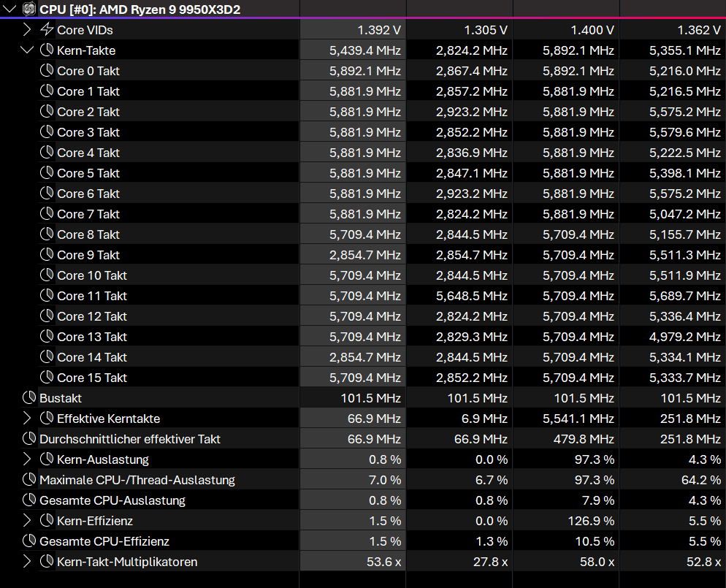This screenshot has width=726, height=588.
Task: Click the lightning icon beside Core VIDs
Action: point(47,30)
